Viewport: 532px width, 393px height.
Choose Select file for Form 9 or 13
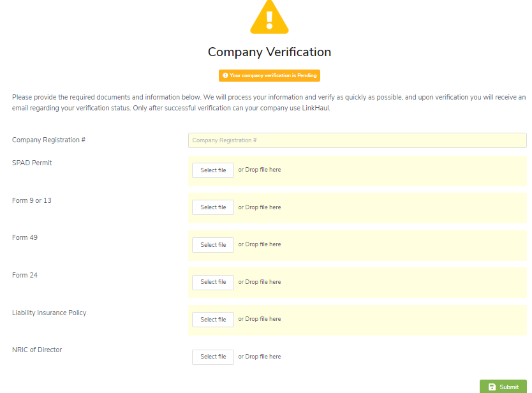(213, 207)
